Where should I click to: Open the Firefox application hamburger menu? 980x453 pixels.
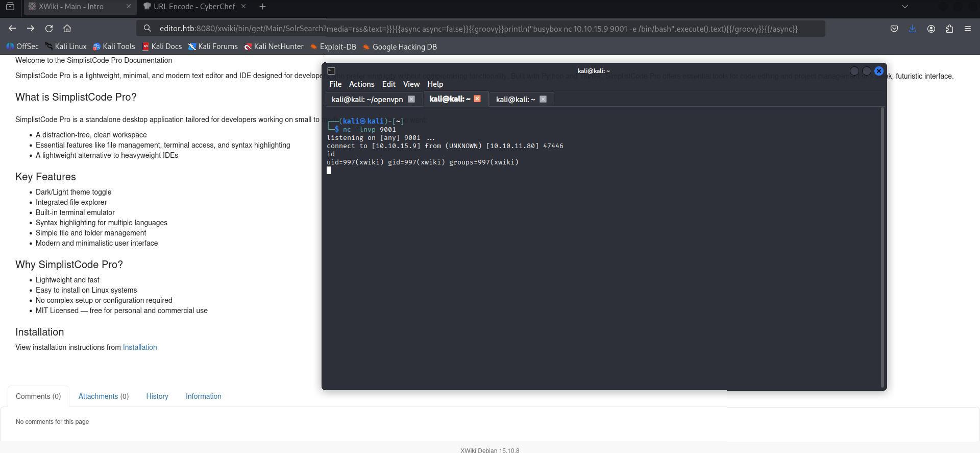pyautogui.click(x=968, y=29)
